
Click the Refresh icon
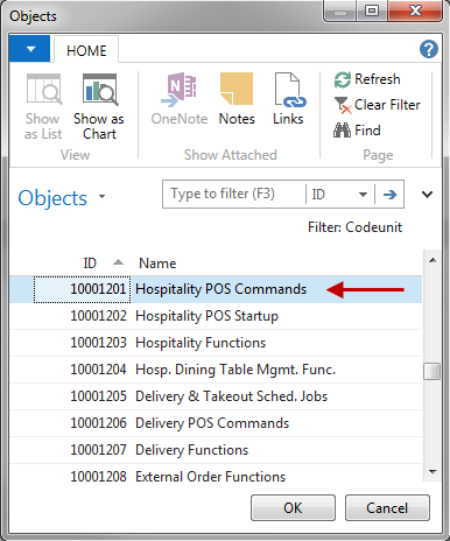click(342, 80)
